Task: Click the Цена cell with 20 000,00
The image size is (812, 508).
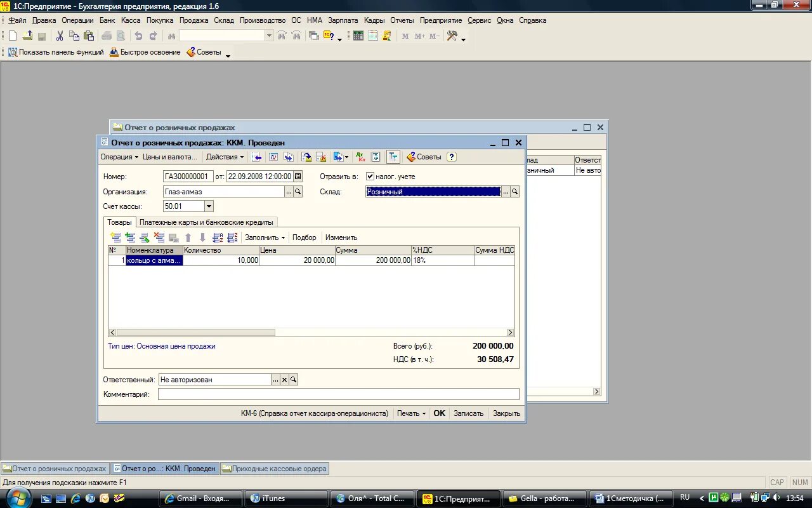Action: coord(297,260)
